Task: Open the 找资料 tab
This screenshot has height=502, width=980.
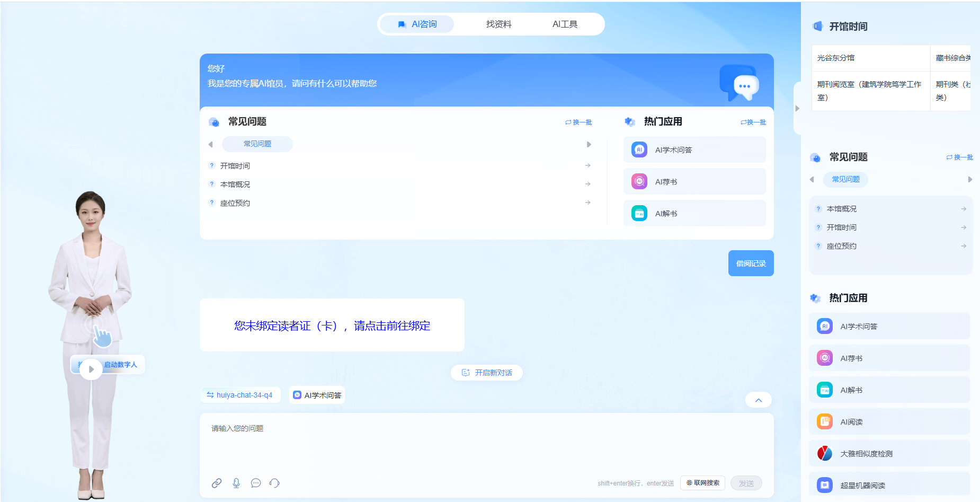Action: pyautogui.click(x=498, y=24)
